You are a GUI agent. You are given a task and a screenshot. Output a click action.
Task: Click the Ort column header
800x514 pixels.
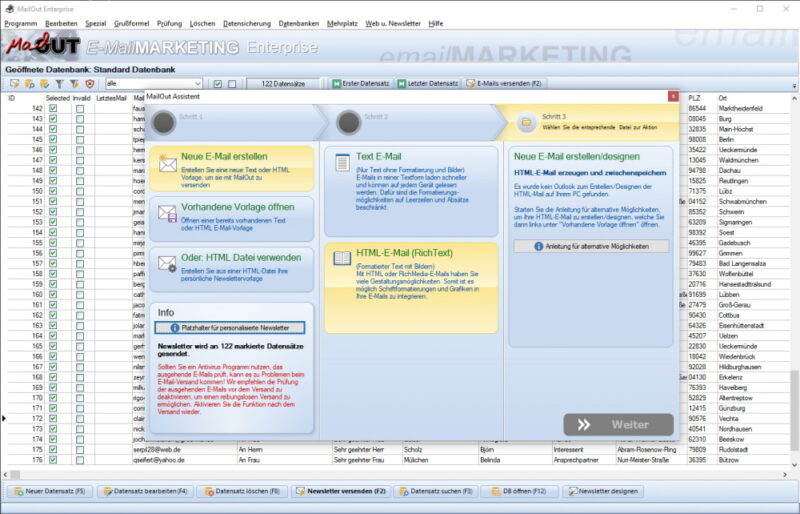click(722, 98)
